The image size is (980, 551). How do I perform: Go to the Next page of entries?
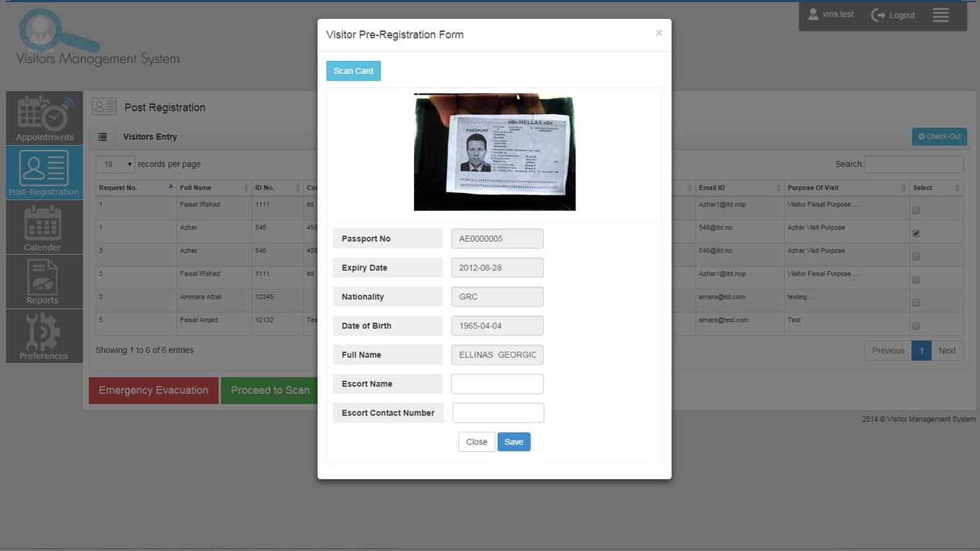(x=947, y=351)
